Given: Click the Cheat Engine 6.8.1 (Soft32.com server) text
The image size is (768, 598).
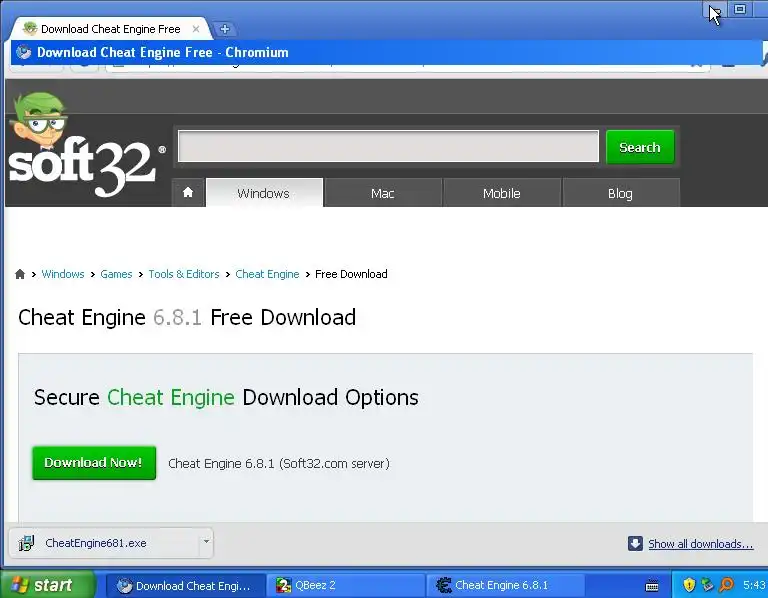Looking at the screenshot, I should [279, 463].
